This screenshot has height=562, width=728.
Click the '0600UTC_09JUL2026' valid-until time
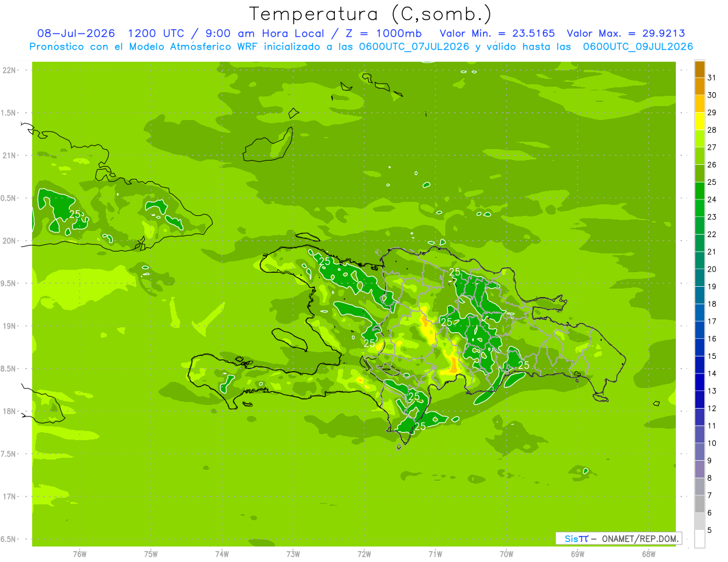point(638,47)
